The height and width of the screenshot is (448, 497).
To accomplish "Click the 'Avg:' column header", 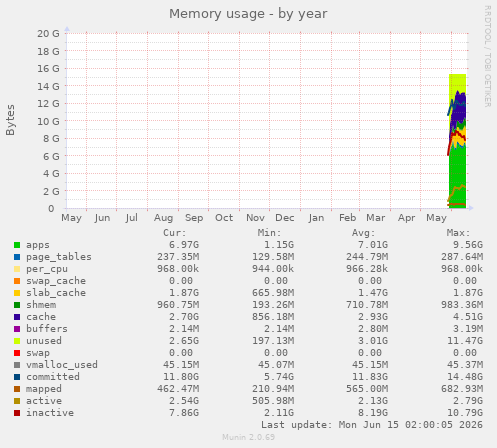I will click(364, 233).
